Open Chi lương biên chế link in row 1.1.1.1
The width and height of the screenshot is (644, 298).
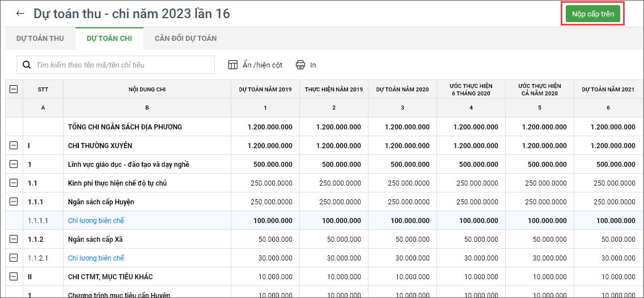tap(96, 221)
